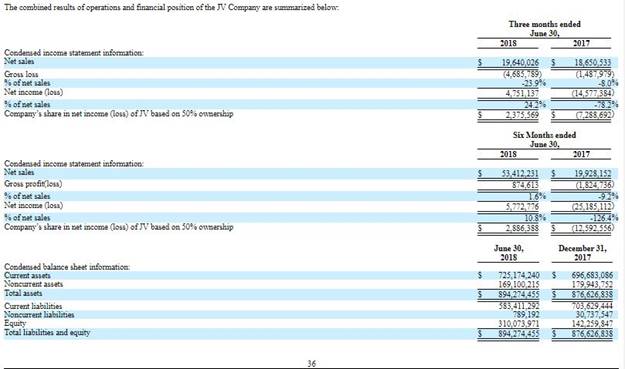Screen dimensions: 625x369
Task: Select the Gross loss row label
Action: pyautogui.click(x=21, y=74)
